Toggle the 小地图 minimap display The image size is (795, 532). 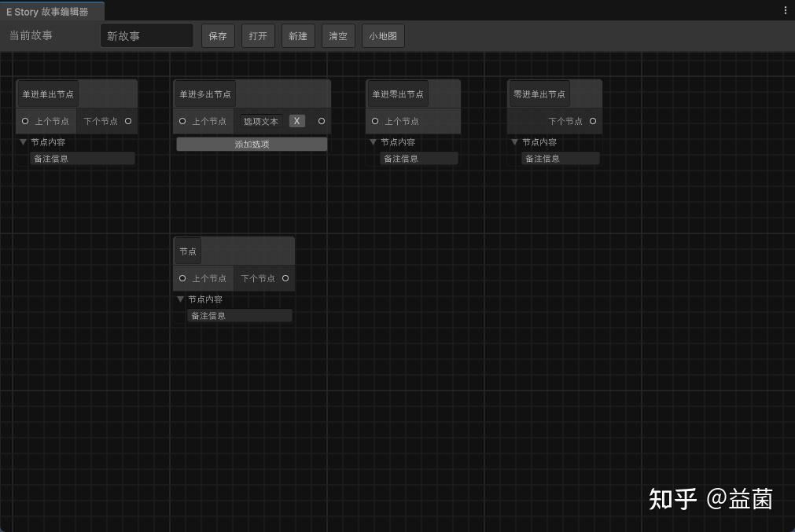(383, 35)
